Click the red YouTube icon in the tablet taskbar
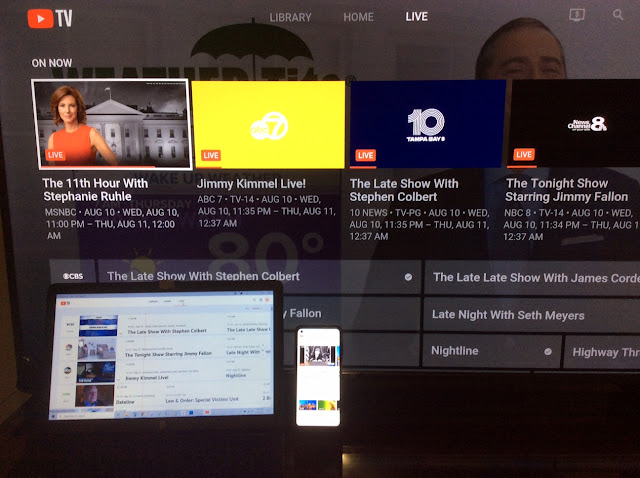640x478 pixels. pyautogui.click(x=207, y=412)
